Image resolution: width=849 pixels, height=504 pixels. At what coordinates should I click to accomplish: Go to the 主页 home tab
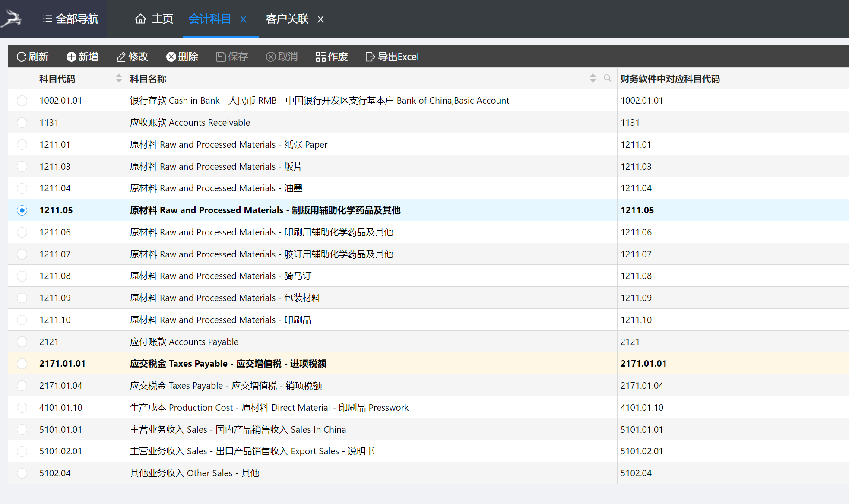[154, 19]
